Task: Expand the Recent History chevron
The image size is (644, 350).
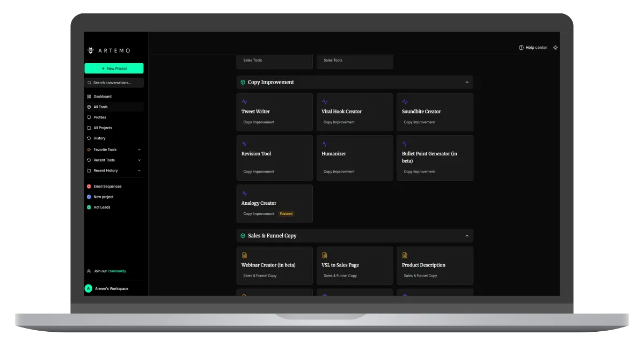Action: (x=139, y=170)
